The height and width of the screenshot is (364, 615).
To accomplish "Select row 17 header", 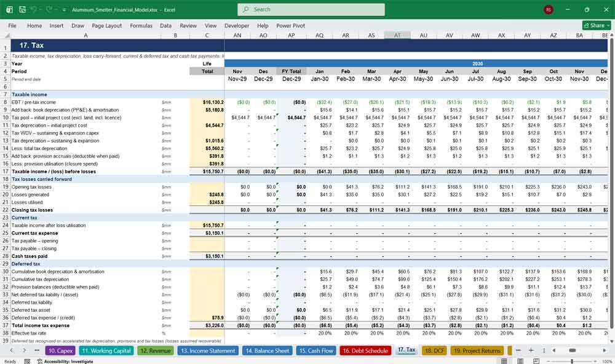I will (5, 172).
